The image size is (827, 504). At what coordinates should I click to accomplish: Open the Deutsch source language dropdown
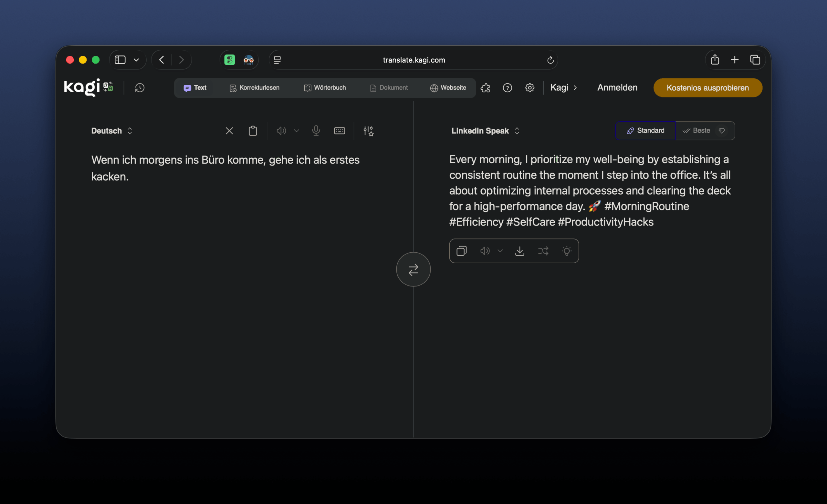pyautogui.click(x=112, y=131)
